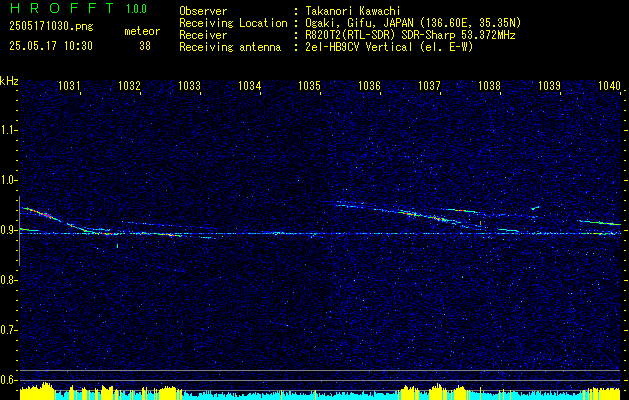
Task: Click the date stamp 25.05.17 10:30
Action: pos(51,46)
